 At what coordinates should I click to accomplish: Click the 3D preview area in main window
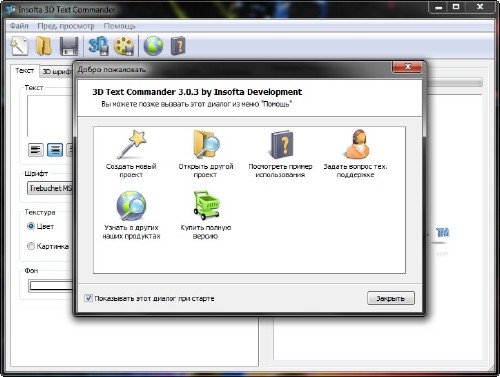tap(454, 227)
